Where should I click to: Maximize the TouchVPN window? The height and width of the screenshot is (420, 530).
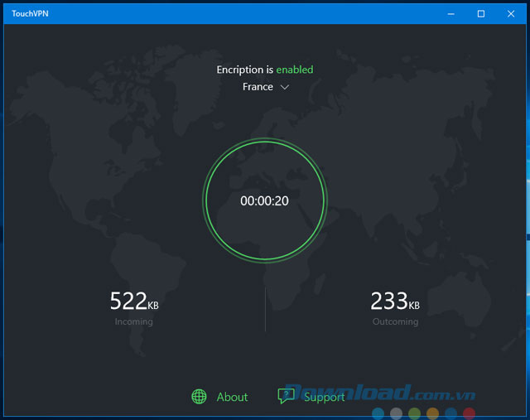pos(481,14)
